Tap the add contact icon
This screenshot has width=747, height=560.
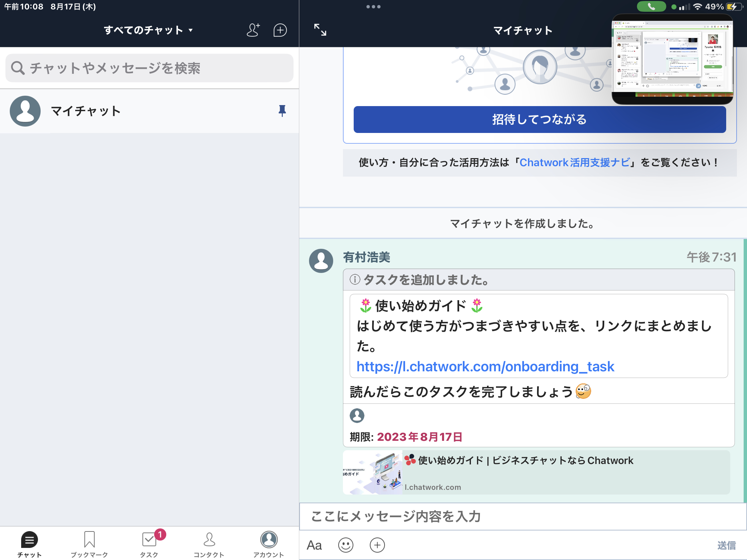(x=253, y=30)
